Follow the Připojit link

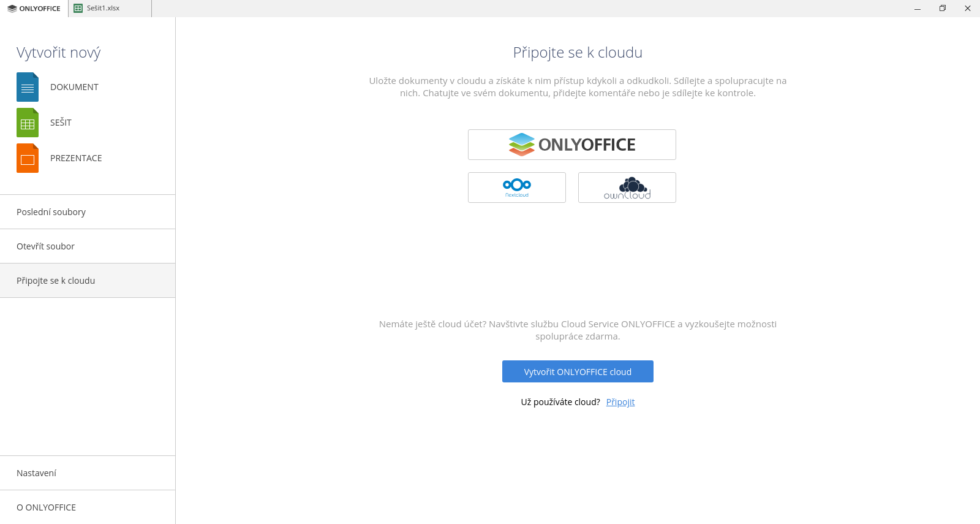point(620,402)
